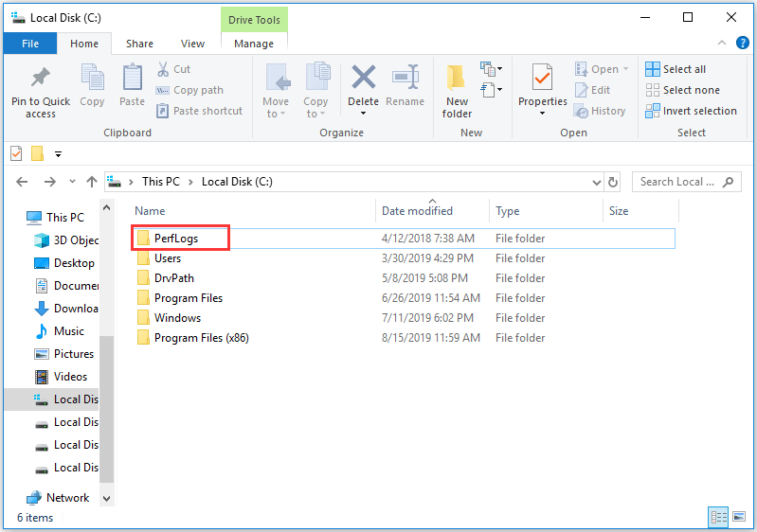The height and width of the screenshot is (532, 757).
Task: Click New folder icon in Quick Access Toolbar
Action: [x=37, y=154]
